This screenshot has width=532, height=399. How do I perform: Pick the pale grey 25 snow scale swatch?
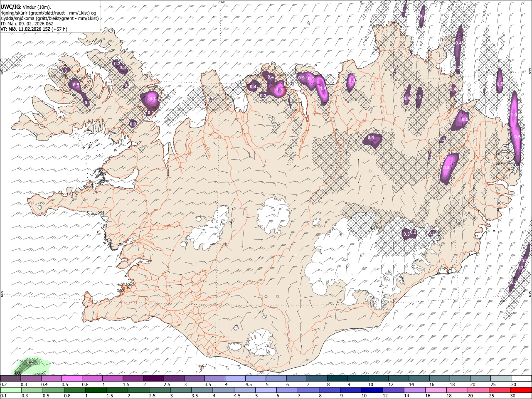500,378
